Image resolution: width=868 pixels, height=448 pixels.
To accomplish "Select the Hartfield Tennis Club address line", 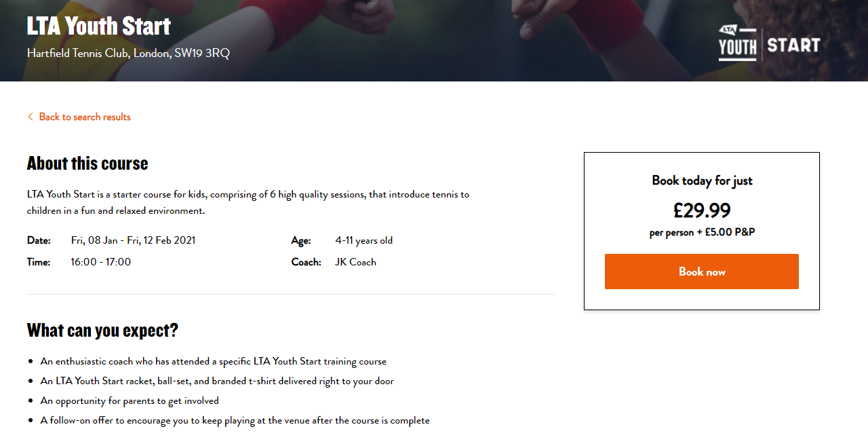I will pyautogui.click(x=128, y=53).
